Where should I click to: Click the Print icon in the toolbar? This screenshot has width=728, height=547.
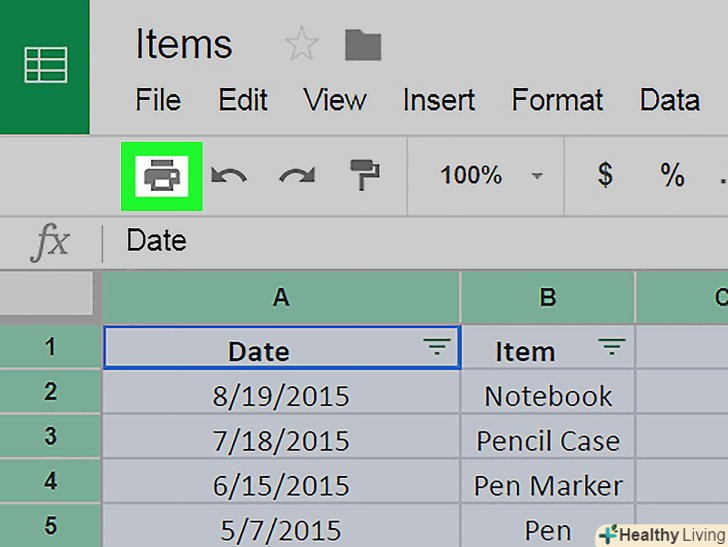(x=162, y=177)
